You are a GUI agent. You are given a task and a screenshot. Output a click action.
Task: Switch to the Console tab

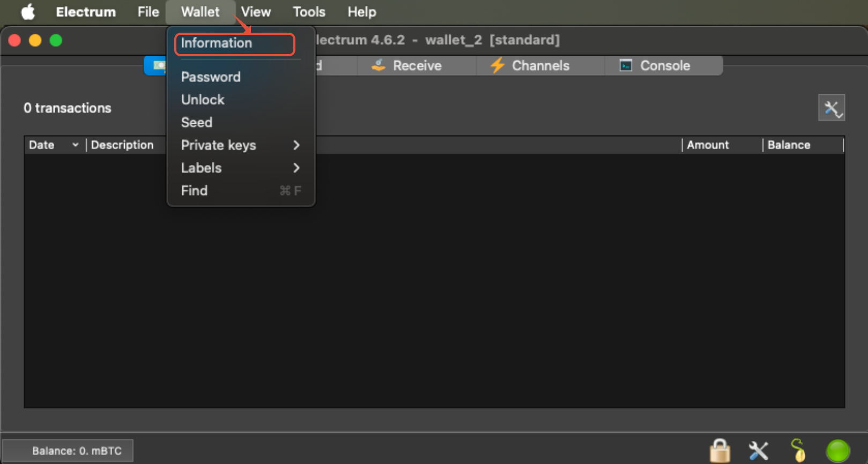[664, 66]
